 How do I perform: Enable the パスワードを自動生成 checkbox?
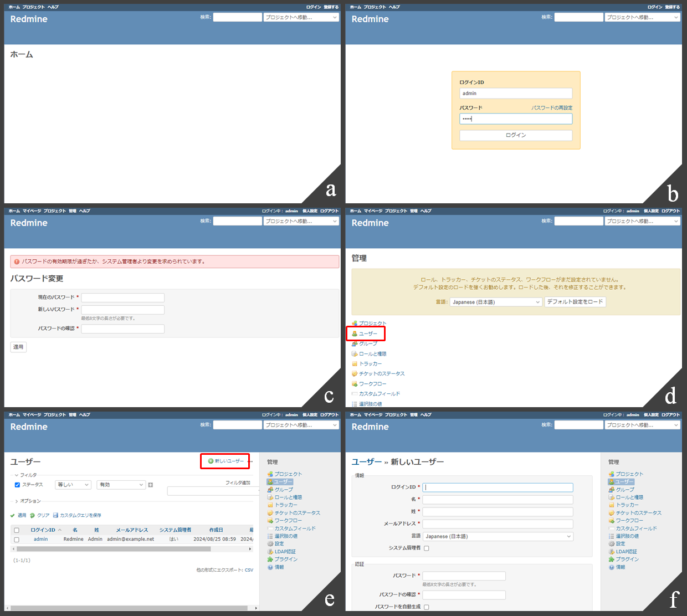point(426,607)
